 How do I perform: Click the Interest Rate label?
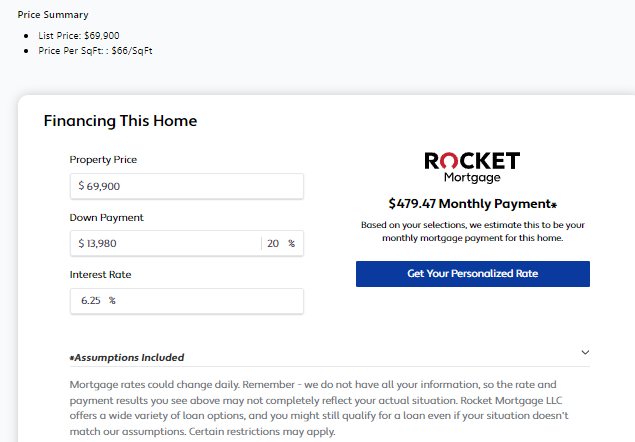(x=100, y=274)
